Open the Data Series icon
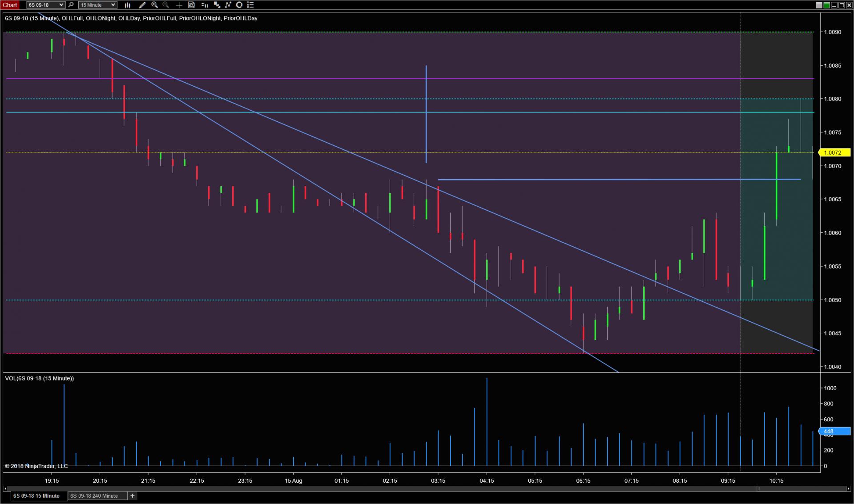 tap(217, 5)
